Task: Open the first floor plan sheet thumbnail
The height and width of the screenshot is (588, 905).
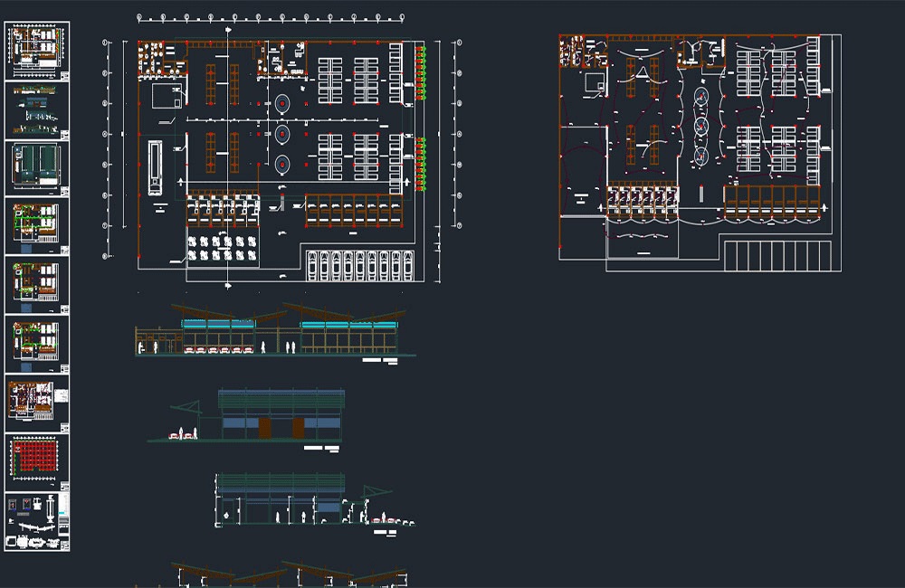Action: pyautogui.click(x=37, y=51)
